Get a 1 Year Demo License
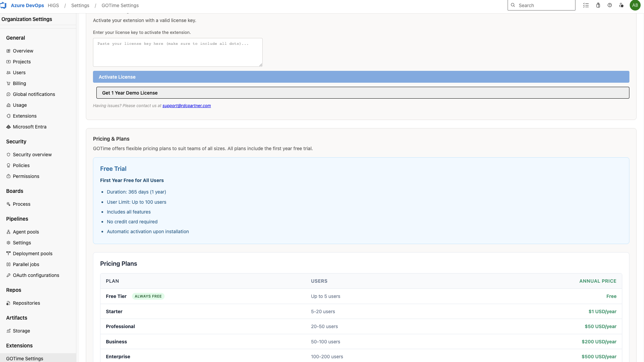This screenshot has height=362, width=644. tap(361, 93)
